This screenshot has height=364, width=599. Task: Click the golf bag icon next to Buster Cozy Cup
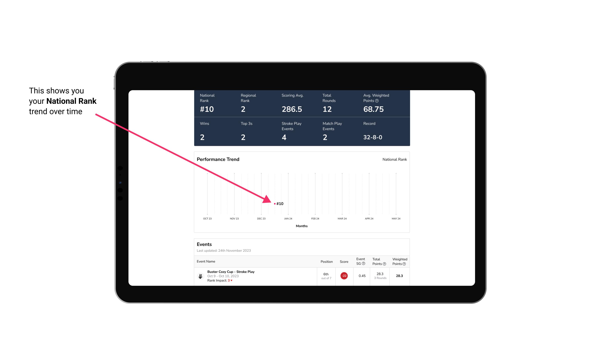click(x=200, y=275)
